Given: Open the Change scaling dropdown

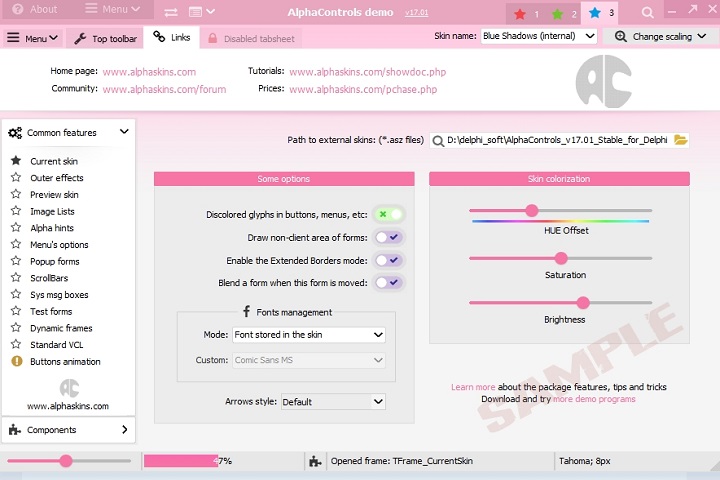Looking at the screenshot, I should 660,36.
